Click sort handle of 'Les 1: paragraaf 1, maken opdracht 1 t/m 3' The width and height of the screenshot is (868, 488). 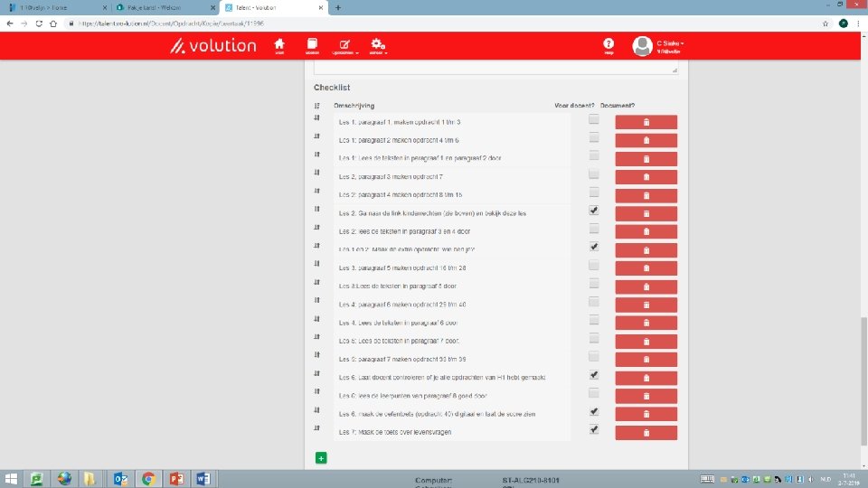point(317,117)
